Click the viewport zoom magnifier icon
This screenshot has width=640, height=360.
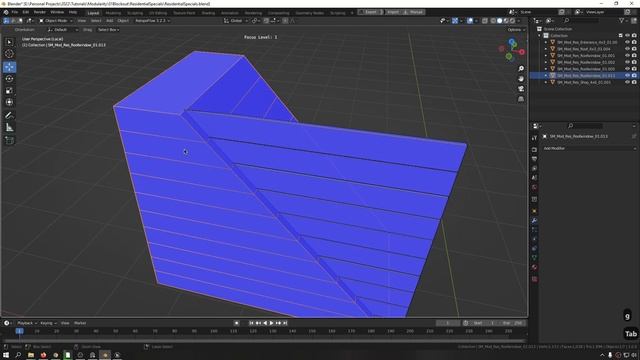tap(521, 69)
